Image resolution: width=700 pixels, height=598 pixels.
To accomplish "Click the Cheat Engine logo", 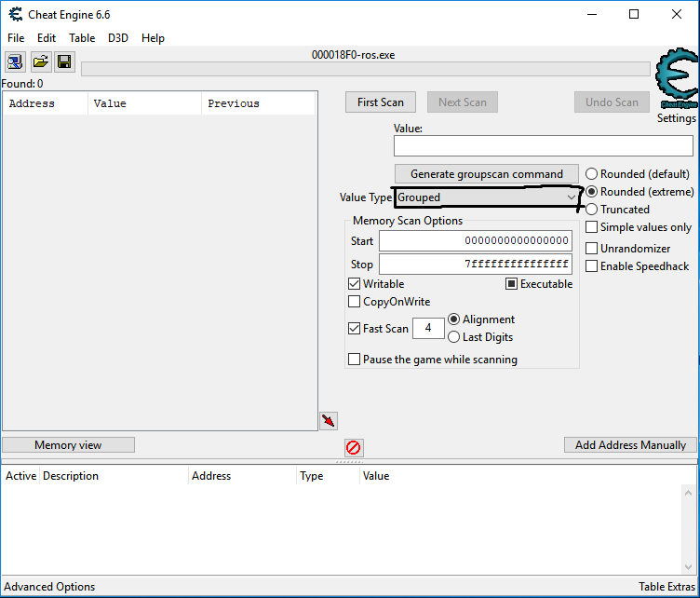I will point(677,78).
